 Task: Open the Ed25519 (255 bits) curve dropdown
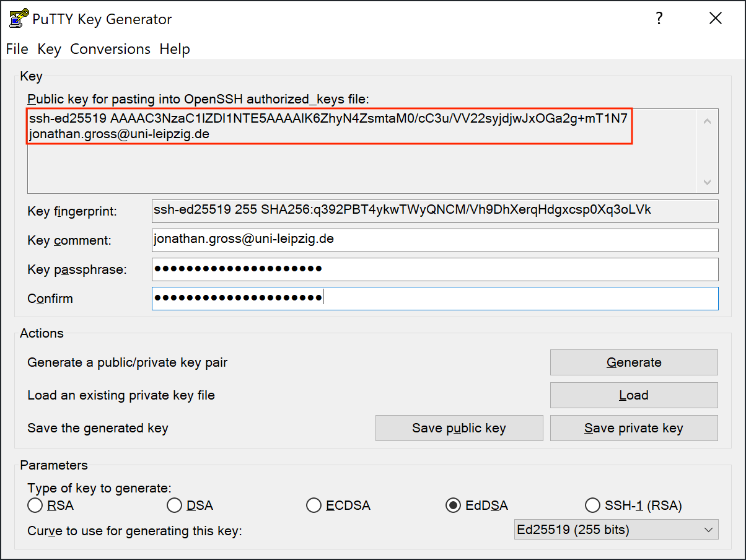coord(617,530)
